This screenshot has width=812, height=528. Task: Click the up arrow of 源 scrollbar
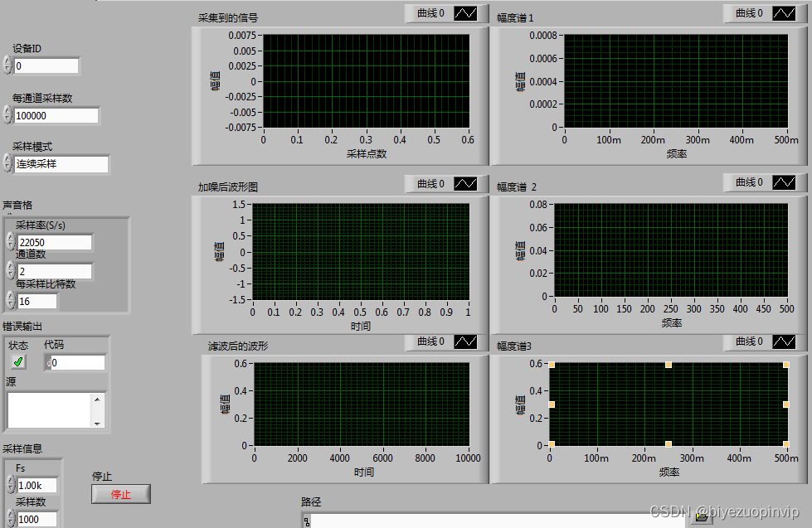pos(97,399)
